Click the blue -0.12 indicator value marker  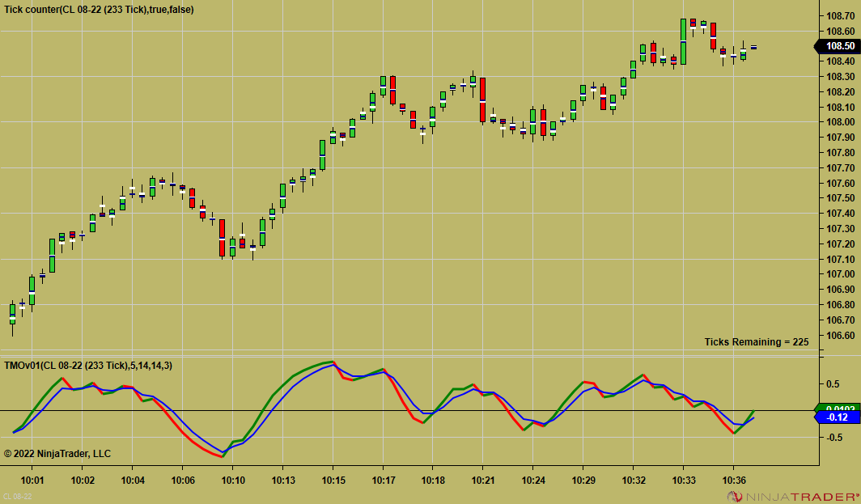click(x=837, y=417)
